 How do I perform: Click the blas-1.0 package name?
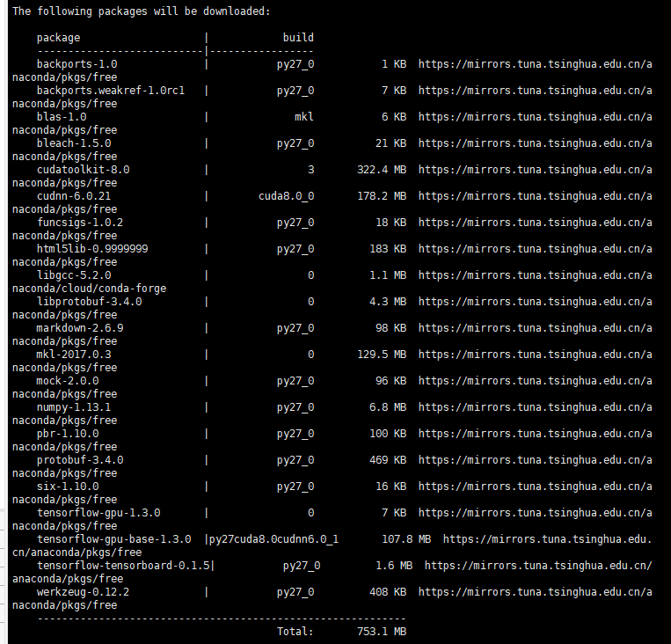click(x=62, y=117)
